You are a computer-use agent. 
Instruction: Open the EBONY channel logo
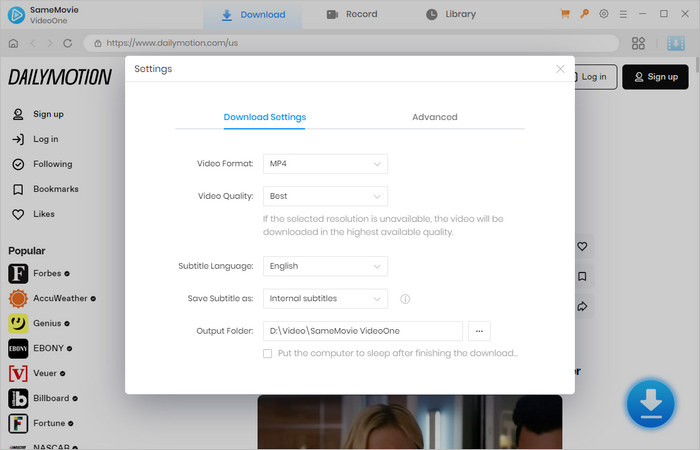pyautogui.click(x=18, y=349)
